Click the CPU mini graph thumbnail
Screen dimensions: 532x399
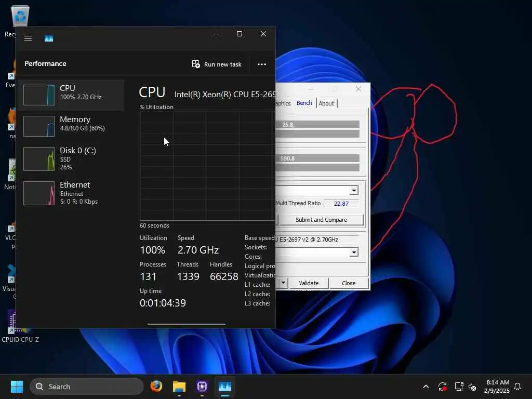point(38,95)
